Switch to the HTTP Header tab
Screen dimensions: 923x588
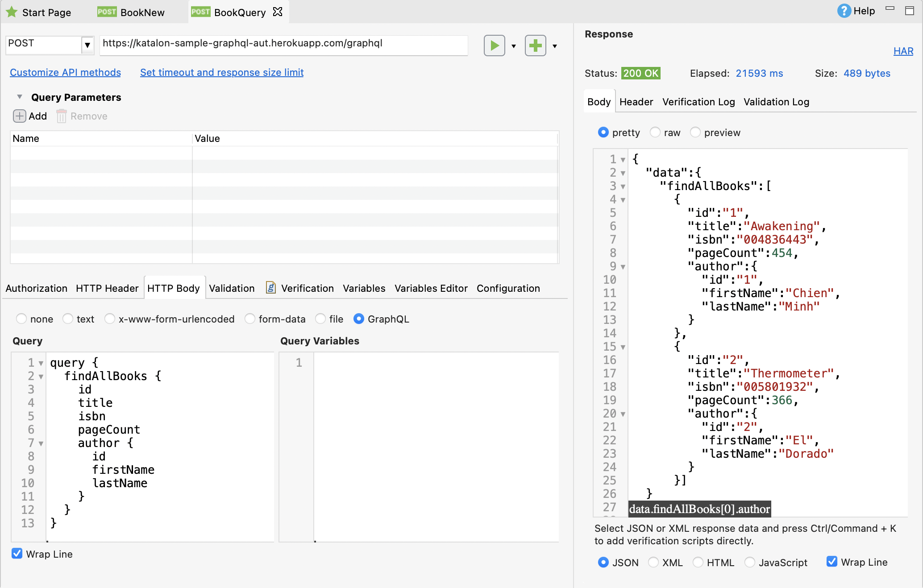(107, 288)
